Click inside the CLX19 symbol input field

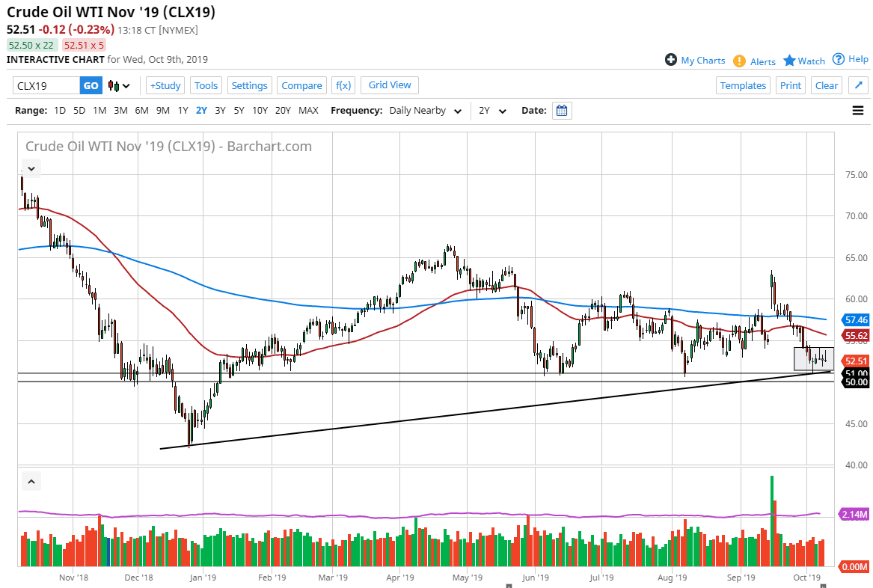click(46, 85)
